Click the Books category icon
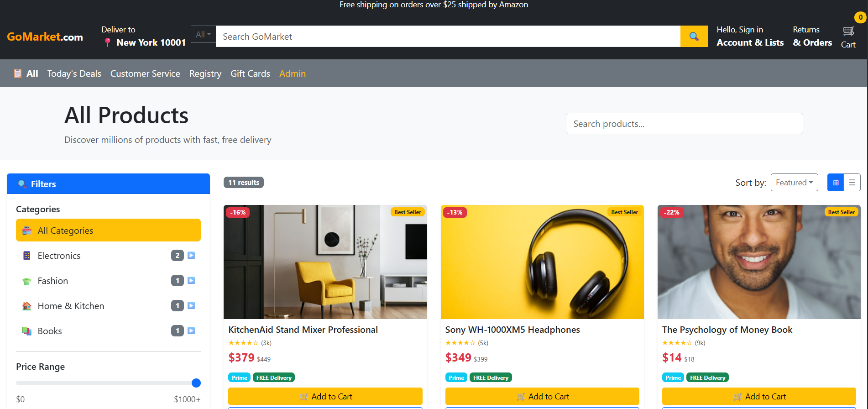868x409 pixels. pyautogui.click(x=27, y=331)
